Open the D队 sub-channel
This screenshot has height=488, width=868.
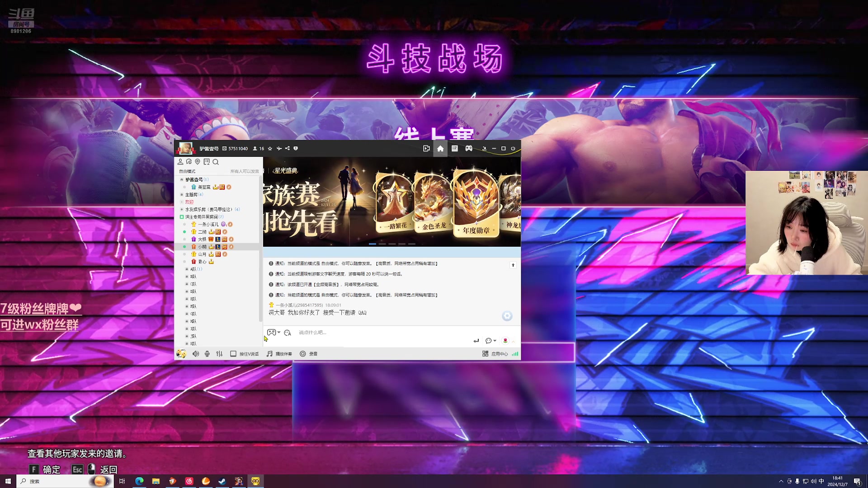(193, 291)
